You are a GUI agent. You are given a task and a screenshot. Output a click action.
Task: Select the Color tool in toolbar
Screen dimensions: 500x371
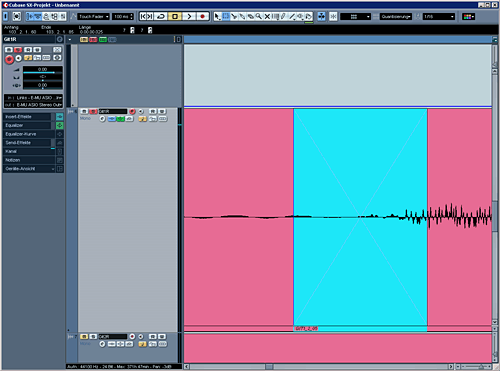click(x=308, y=16)
